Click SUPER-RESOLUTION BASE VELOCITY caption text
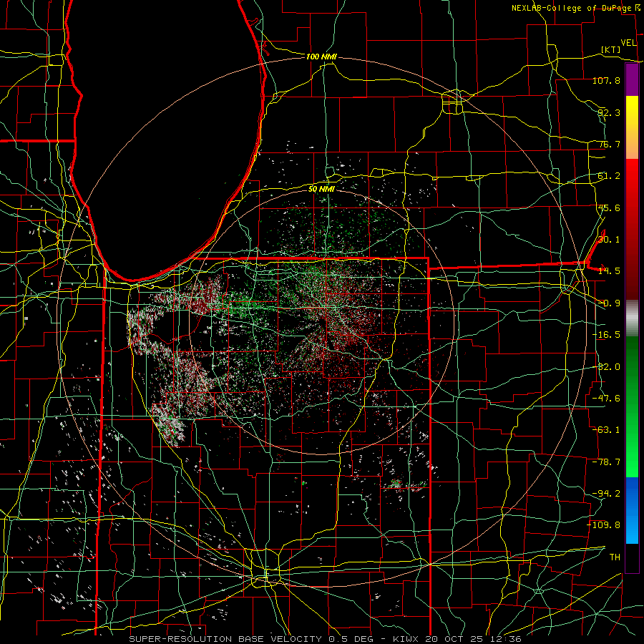Viewport: 644px width, 644px height. point(225,639)
